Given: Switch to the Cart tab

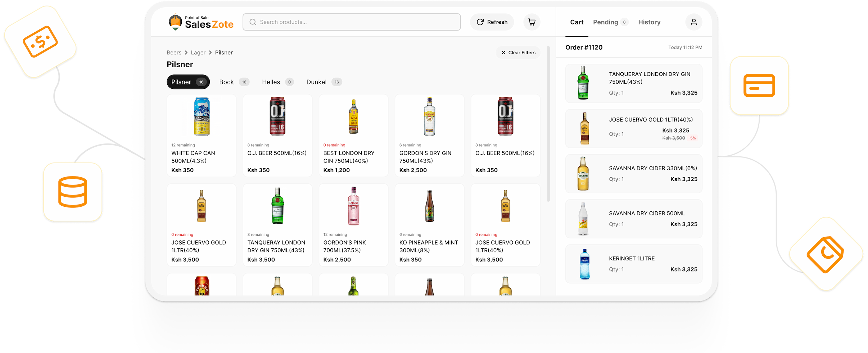Looking at the screenshot, I should click(x=577, y=22).
